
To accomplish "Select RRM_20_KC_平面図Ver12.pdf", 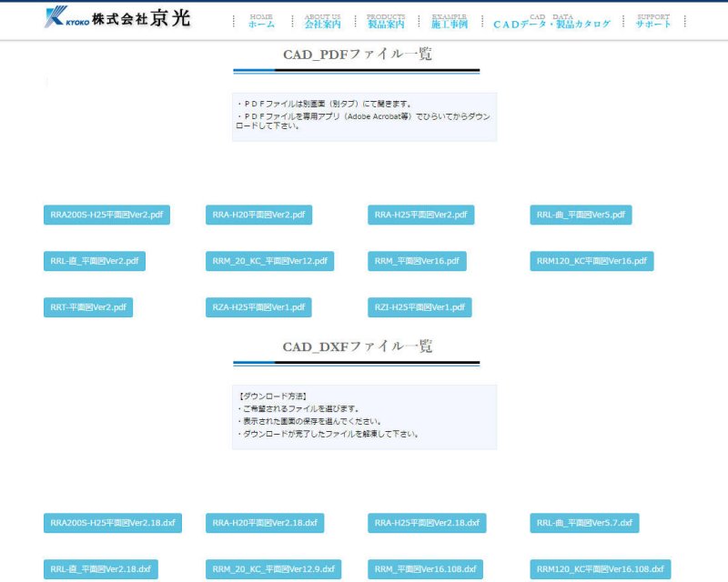I will pos(269,261).
